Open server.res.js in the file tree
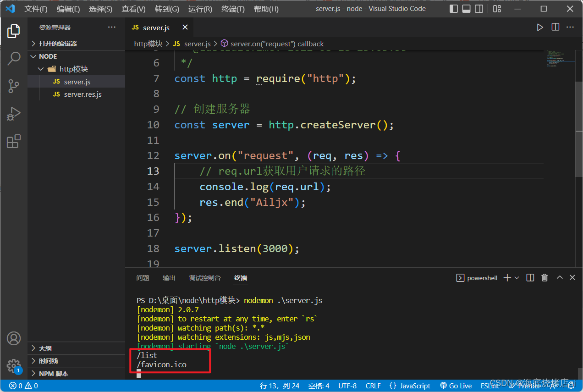583x392 pixels. point(82,94)
